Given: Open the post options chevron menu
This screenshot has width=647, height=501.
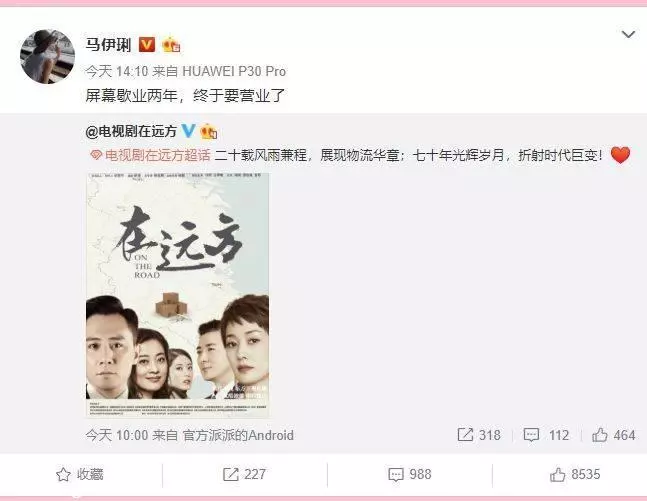Looking at the screenshot, I should [628, 35].
